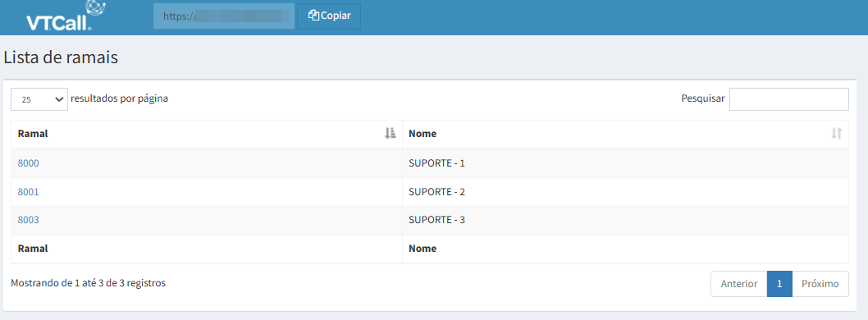Click the 'resultados por página' label
Viewport: 868px width, 320px height.
120,98
